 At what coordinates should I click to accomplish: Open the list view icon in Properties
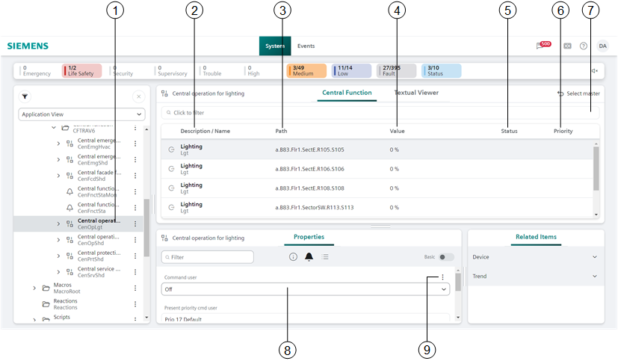pos(325,256)
